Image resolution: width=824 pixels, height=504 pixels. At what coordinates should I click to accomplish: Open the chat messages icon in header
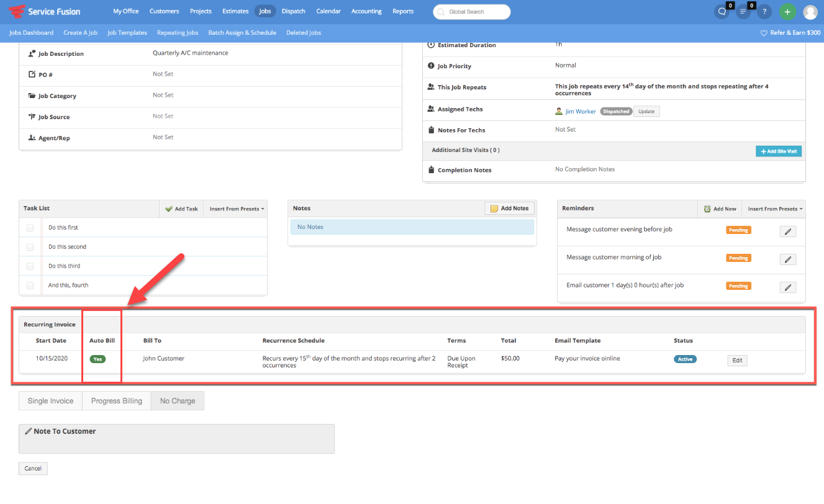(722, 12)
